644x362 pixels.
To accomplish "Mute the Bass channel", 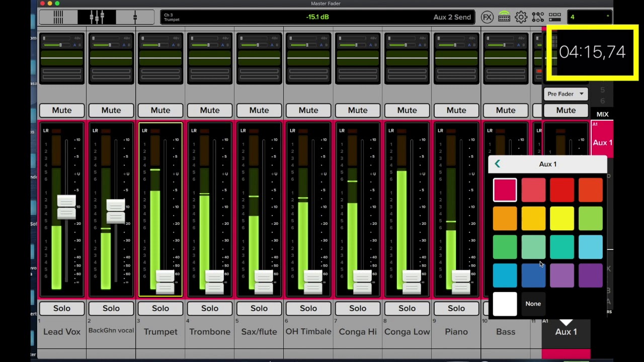I will tap(506, 110).
